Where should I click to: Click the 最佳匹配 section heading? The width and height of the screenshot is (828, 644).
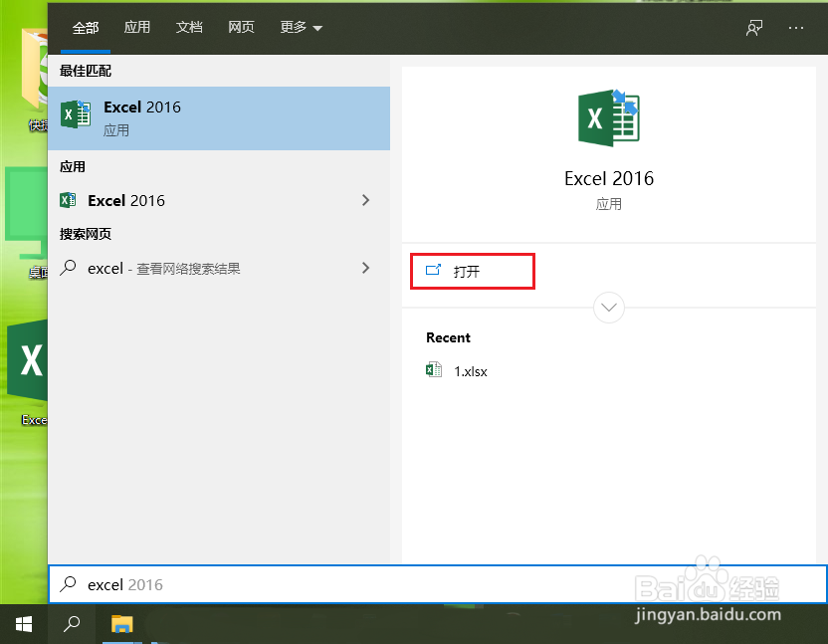pyautogui.click(x=86, y=71)
